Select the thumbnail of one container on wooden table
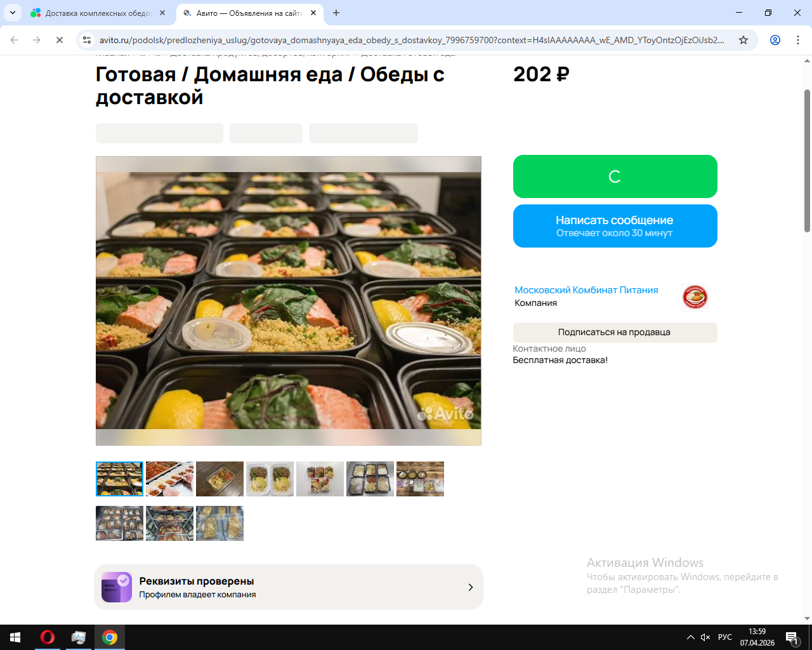Viewport: 812px width, 650px height. 219,479
